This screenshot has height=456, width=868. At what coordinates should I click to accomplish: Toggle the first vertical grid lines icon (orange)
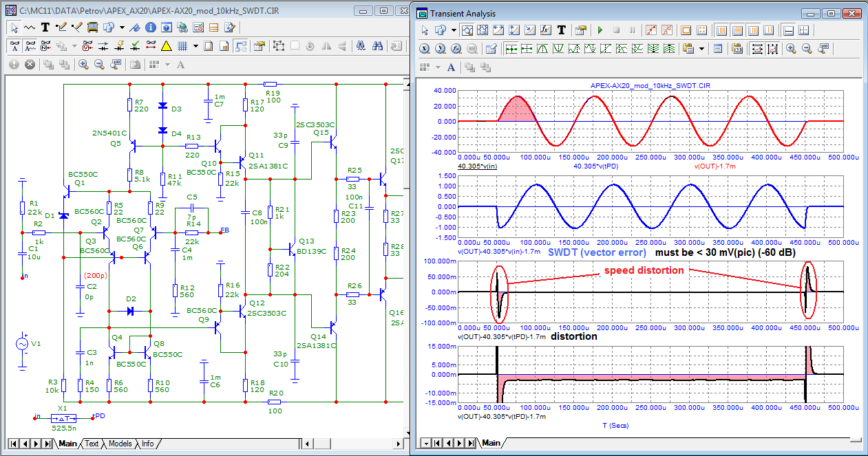pyautogui.click(x=721, y=30)
